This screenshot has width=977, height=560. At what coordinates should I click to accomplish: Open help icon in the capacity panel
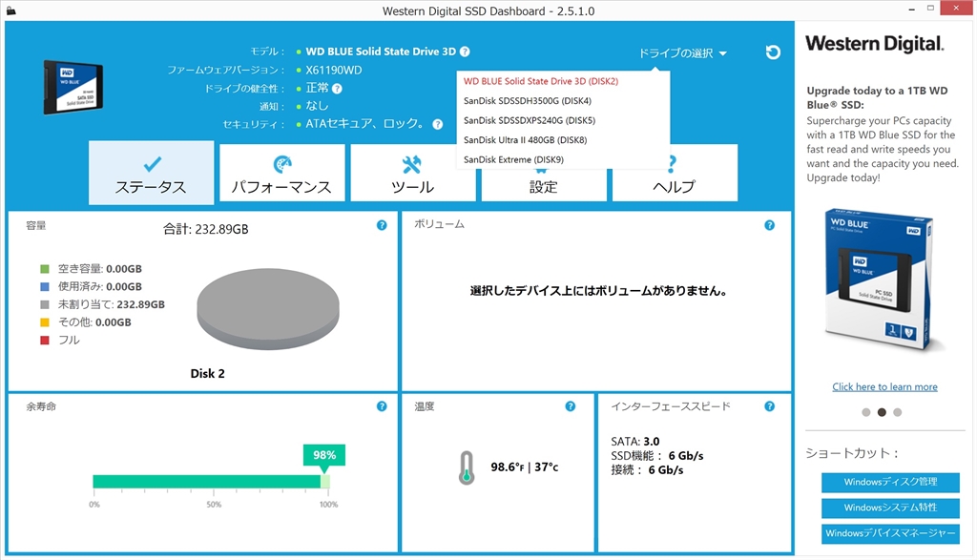pyautogui.click(x=382, y=225)
